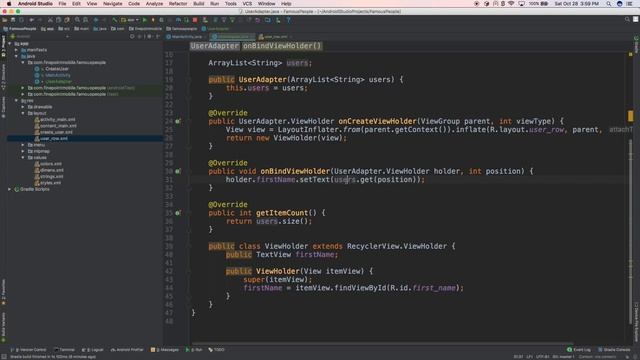The image size is (640, 360).
Task: Select content_main.xml in layout folder
Action: click(x=58, y=126)
